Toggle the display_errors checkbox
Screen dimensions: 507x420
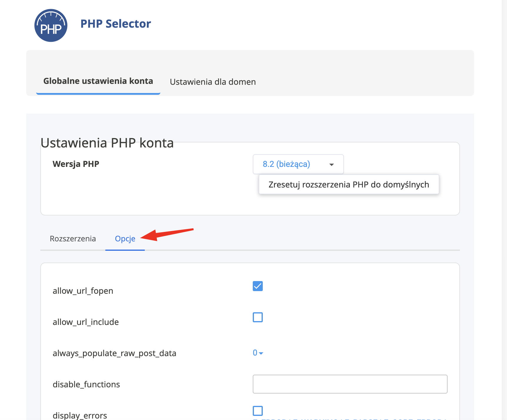click(x=258, y=411)
